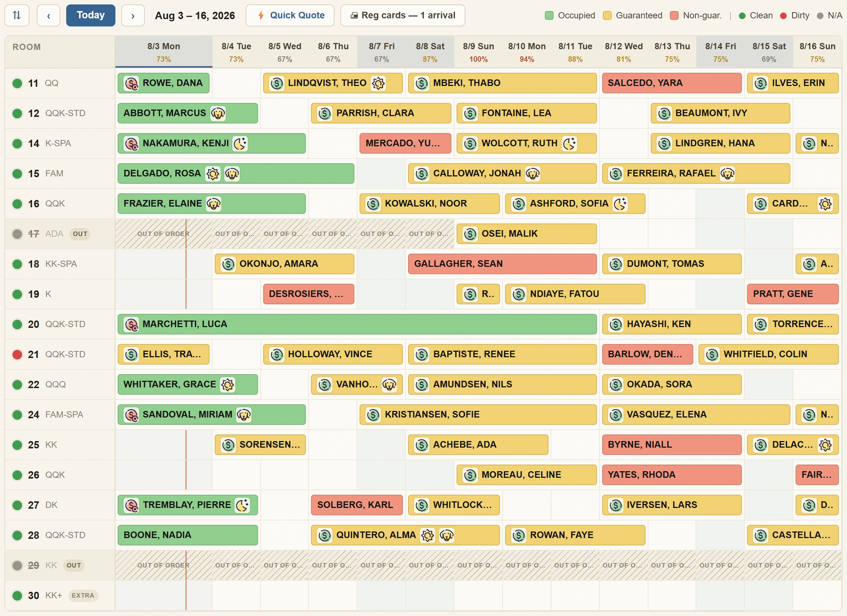Viewport: 847px width, 616px height.
Task: Select the 8/9 Sun column header
Action: click(x=478, y=52)
